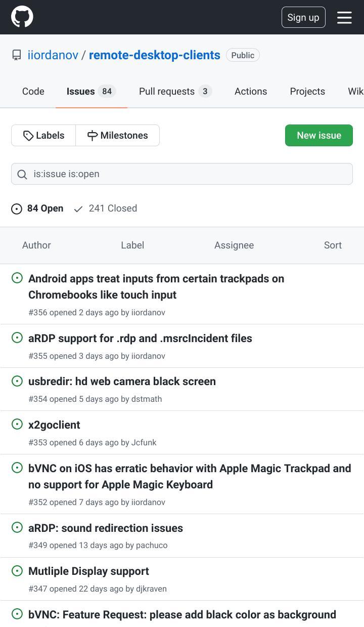This screenshot has width=364, height=627.
Task: Go to the Actions tab
Action: tap(251, 92)
